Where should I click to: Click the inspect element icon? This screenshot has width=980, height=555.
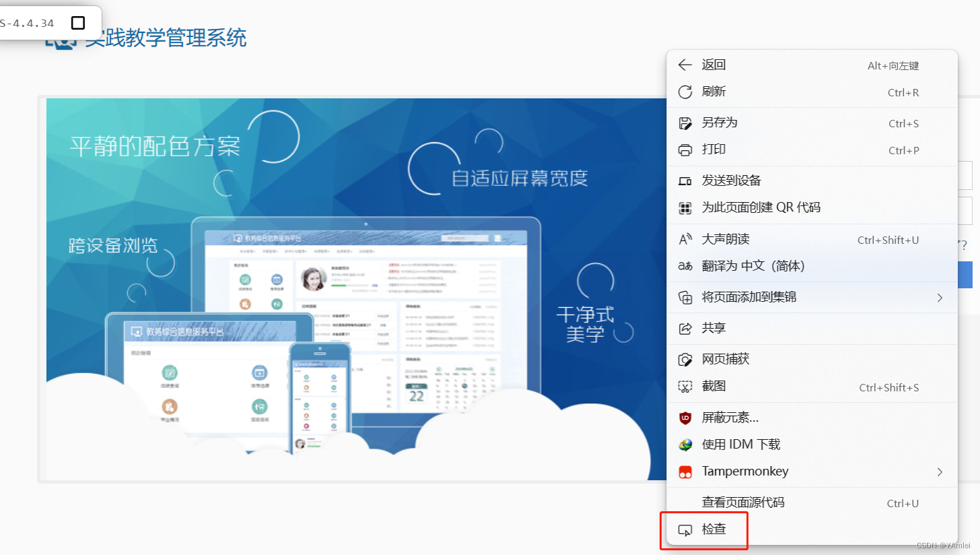click(685, 530)
